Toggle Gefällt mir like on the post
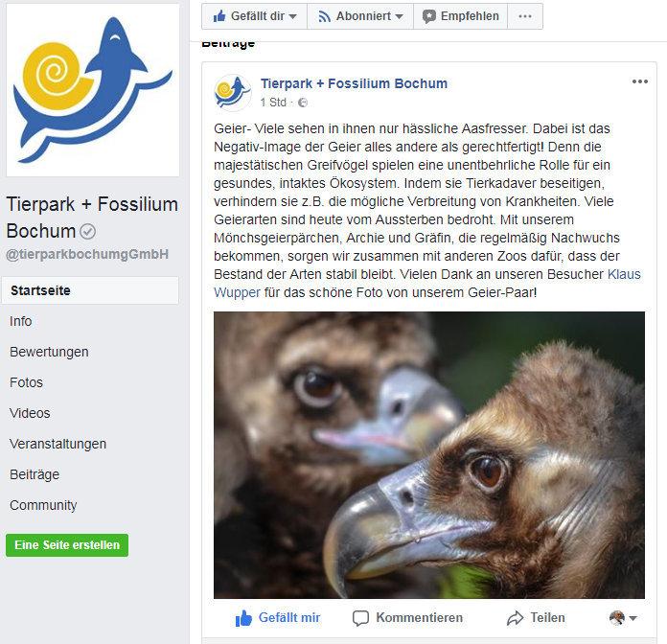The image size is (667, 644). [278, 617]
